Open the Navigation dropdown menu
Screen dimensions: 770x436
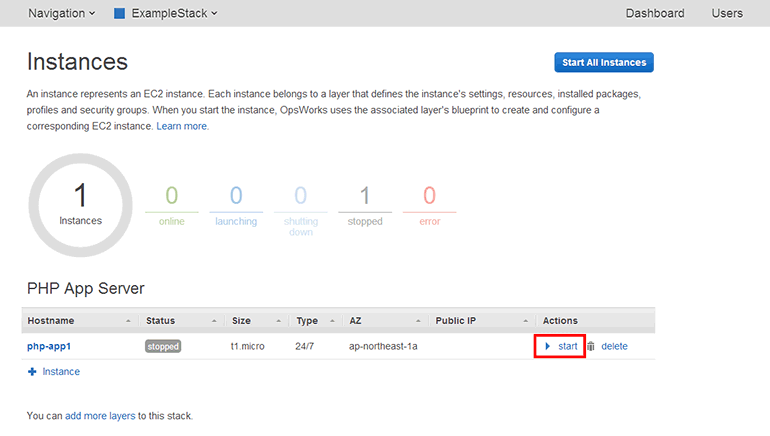62,14
